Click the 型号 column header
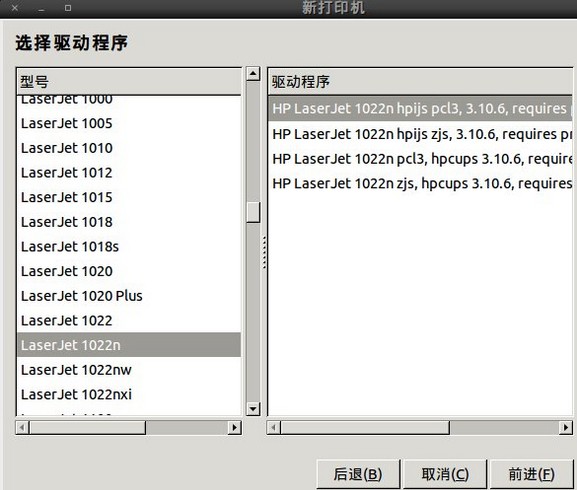Image resolution: width=577 pixels, height=490 pixels. (x=129, y=82)
